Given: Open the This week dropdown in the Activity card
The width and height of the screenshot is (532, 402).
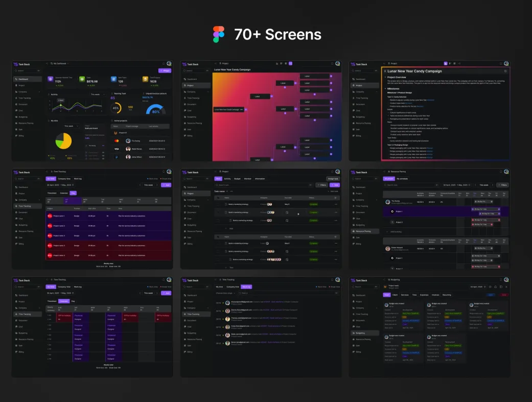Looking at the screenshot, I should coord(97,94).
